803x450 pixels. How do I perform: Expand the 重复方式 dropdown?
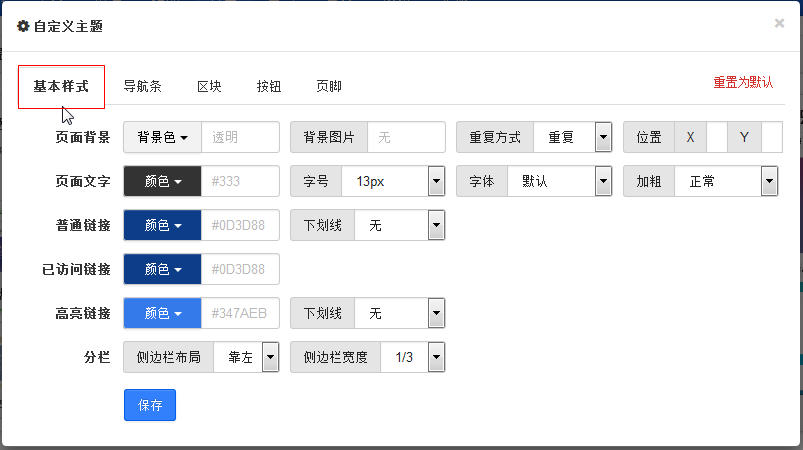click(573, 137)
